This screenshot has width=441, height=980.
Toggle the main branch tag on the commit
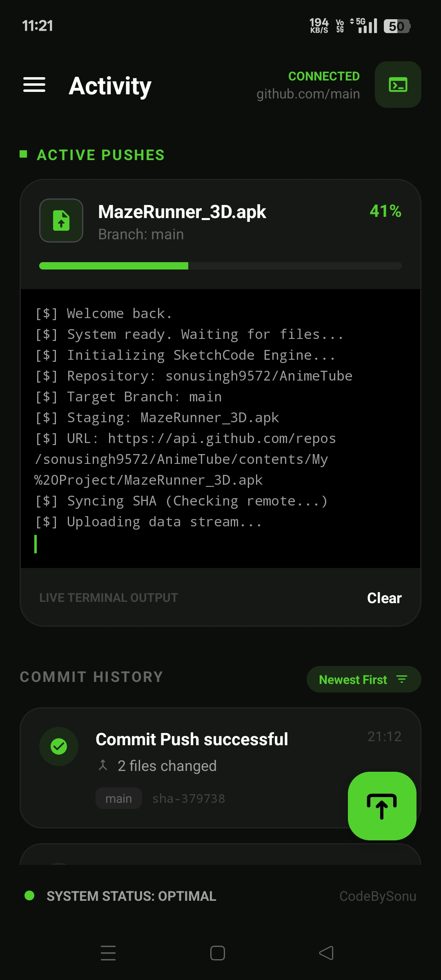[118, 798]
